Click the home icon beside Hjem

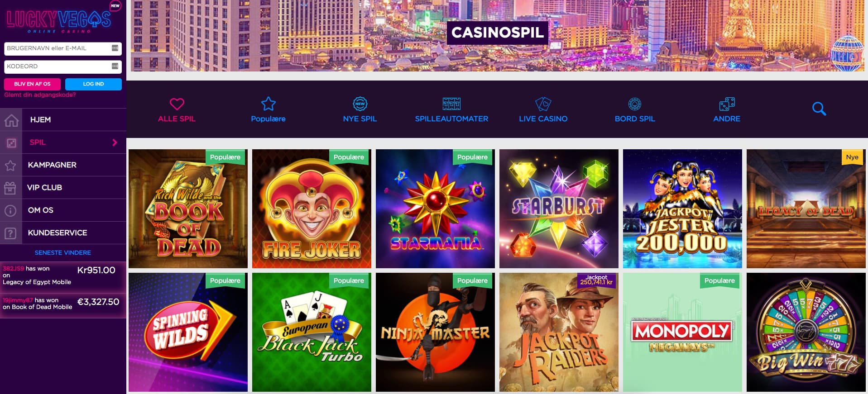click(11, 120)
